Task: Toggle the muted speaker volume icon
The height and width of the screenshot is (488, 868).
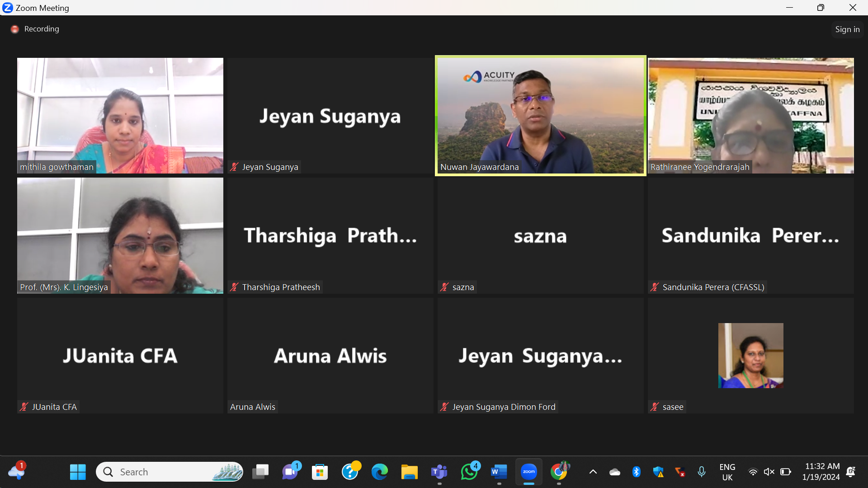Action: click(769, 472)
